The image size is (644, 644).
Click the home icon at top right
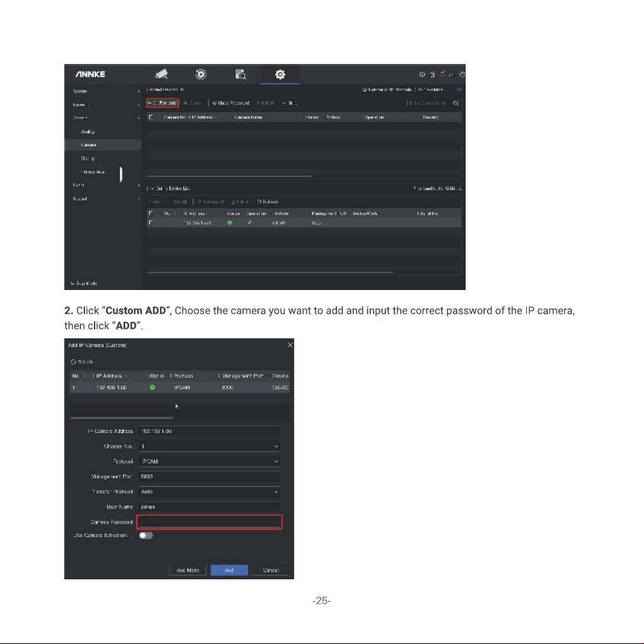point(432,74)
